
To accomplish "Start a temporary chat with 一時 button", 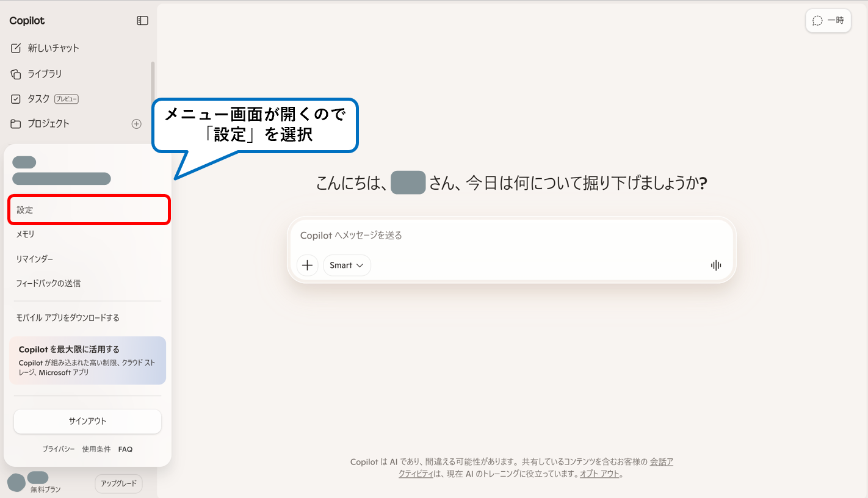I will (828, 21).
